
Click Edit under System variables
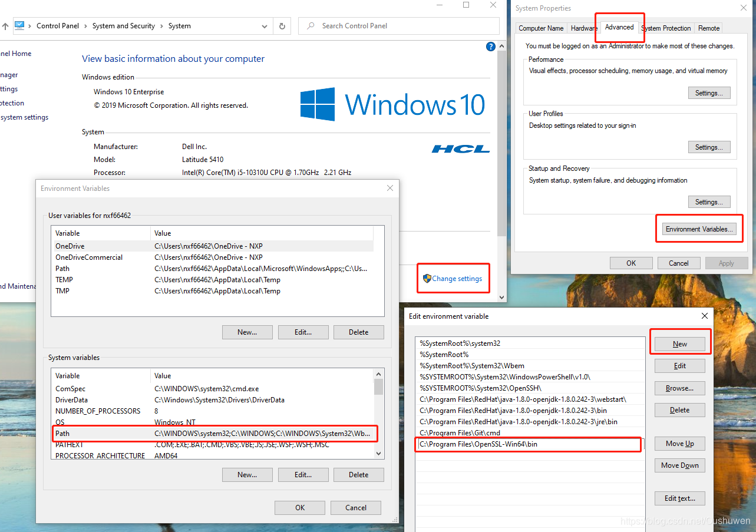tap(303, 475)
